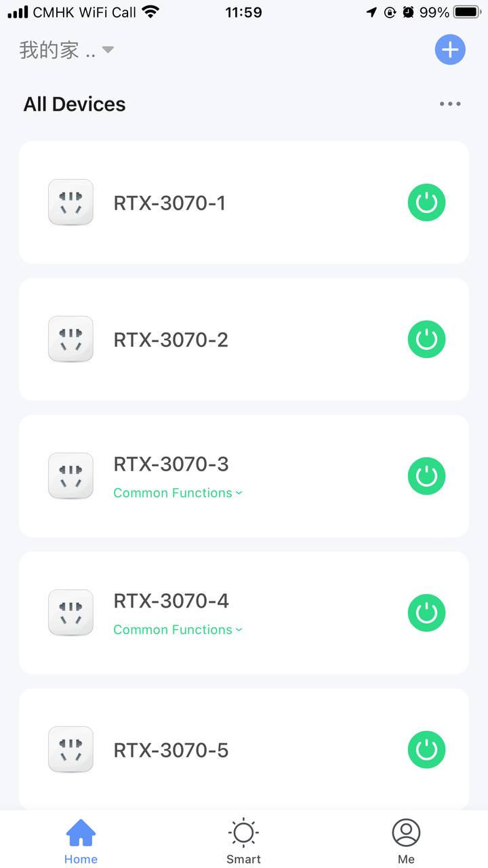
Task: Click the RTX-3070-1 socket icon
Action: [70, 202]
